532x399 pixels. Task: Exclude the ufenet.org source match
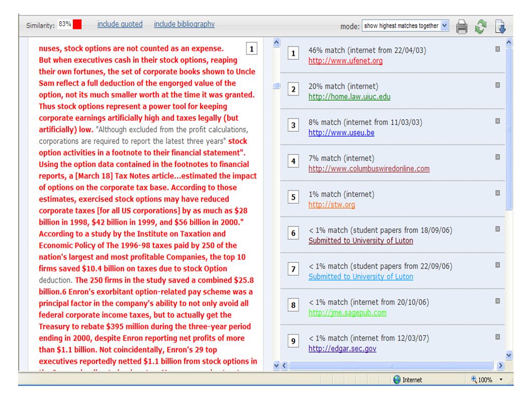click(x=497, y=49)
